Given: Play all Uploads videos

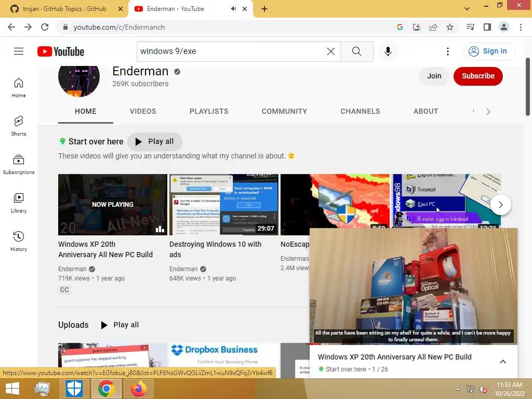Looking at the screenshot, I should tap(120, 325).
